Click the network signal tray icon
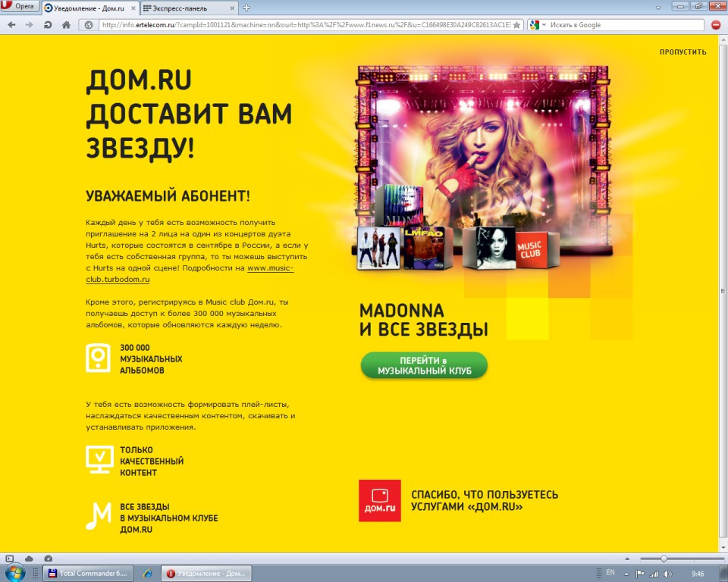Viewport: 728px width, 582px height. pos(654,574)
